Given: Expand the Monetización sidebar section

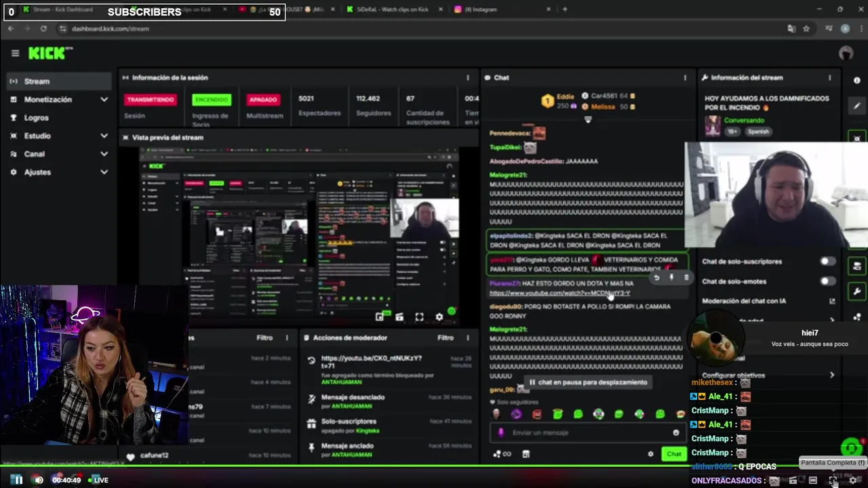Looking at the screenshot, I should [104, 100].
